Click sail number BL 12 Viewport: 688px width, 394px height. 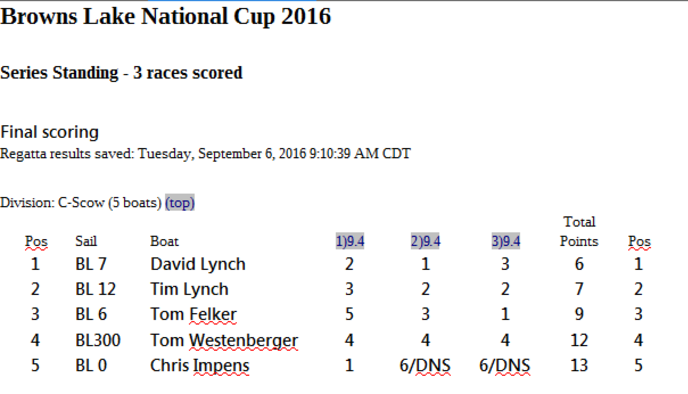tap(96, 289)
